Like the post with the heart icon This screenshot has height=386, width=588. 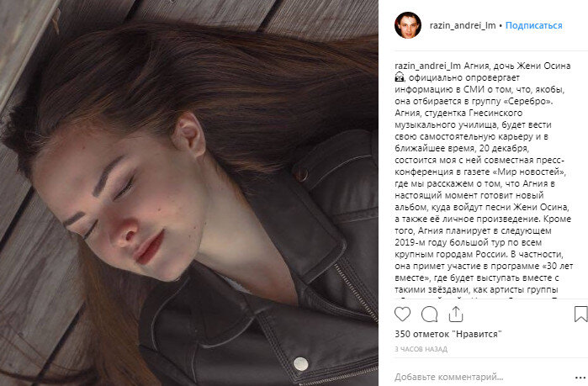[x=402, y=314]
